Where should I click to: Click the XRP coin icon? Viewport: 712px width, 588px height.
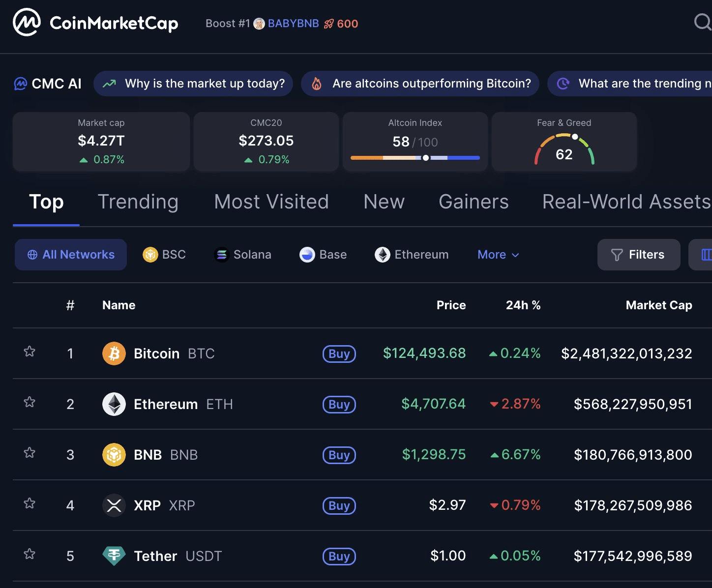[114, 505]
